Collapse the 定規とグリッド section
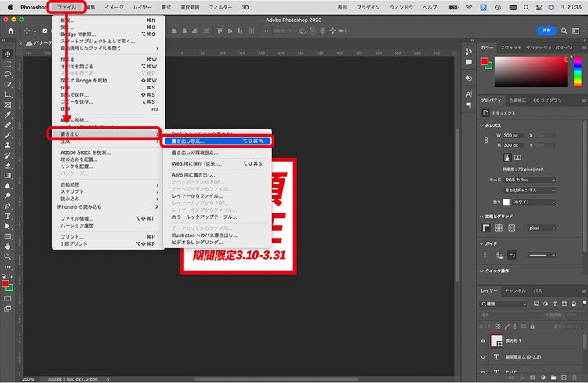588x383 pixels. point(482,217)
